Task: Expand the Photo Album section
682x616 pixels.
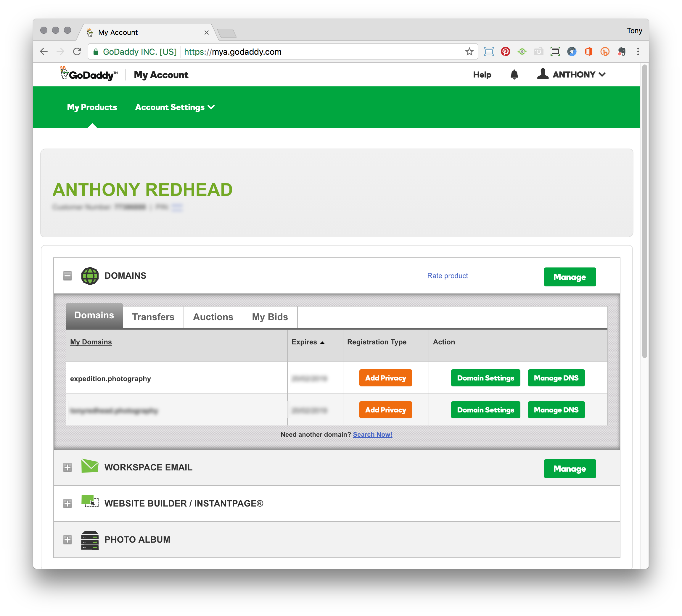Action: click(x=67, y=540)
